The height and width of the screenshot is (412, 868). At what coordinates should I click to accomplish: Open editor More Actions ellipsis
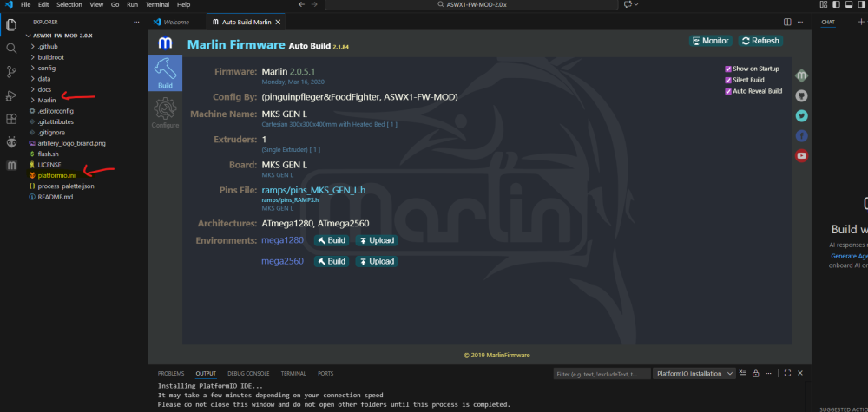click(800, 22)
